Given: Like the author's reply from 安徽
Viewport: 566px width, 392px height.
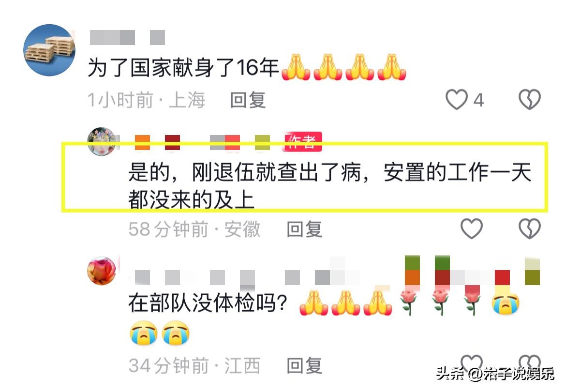Looking at the screenshot, I should point(472,228).
